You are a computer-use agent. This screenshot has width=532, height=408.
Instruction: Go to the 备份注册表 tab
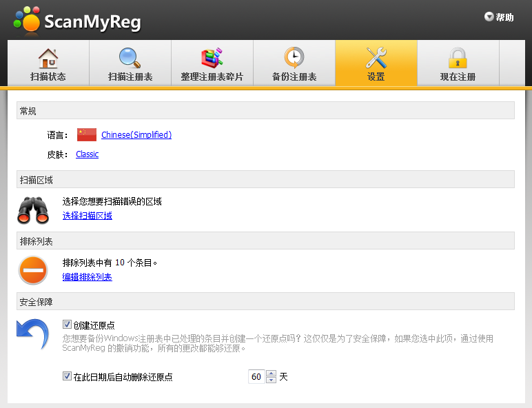point(294,63)
